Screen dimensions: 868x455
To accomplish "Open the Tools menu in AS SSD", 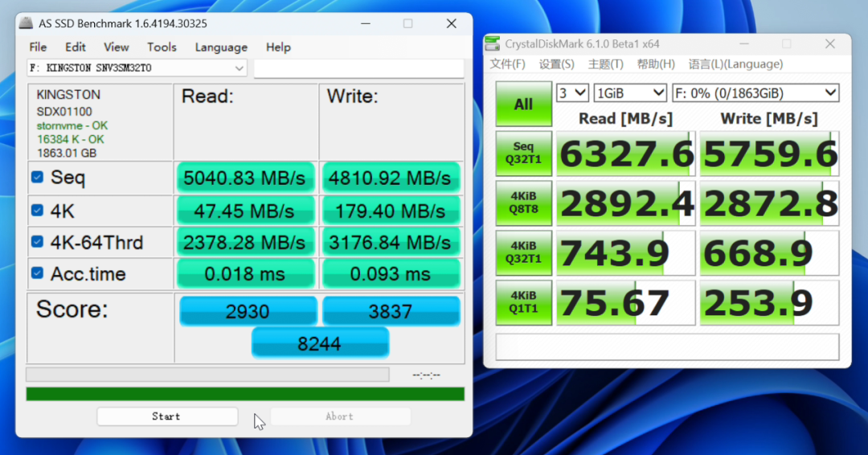I will click(162, 47).
